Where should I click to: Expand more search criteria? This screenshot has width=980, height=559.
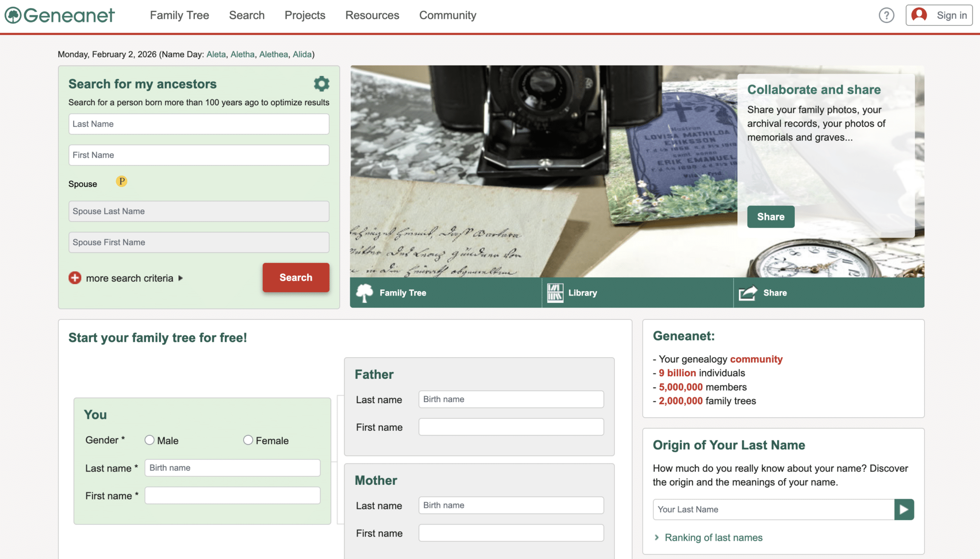point(130,278)
